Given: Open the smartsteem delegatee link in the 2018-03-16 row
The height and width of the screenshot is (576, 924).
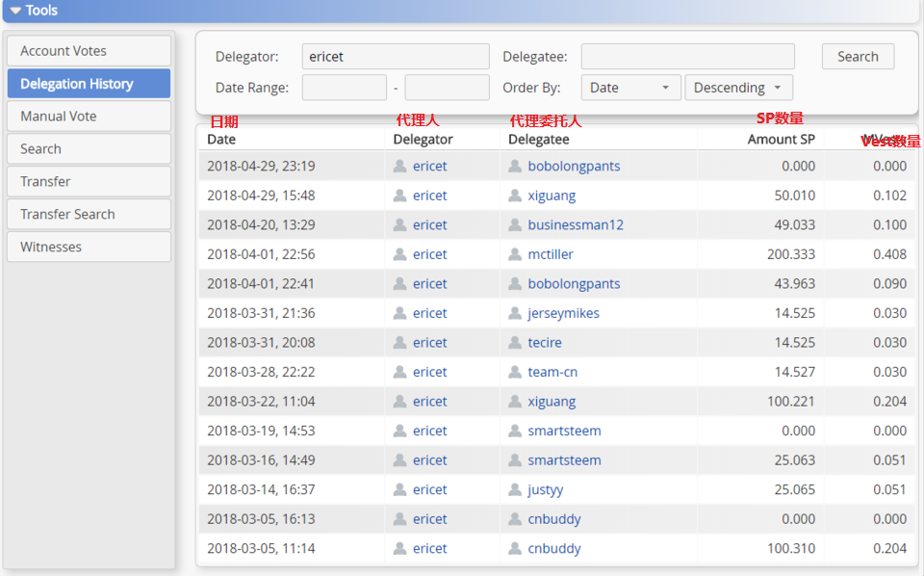Looking at the screenshot, I should [564, 460].
